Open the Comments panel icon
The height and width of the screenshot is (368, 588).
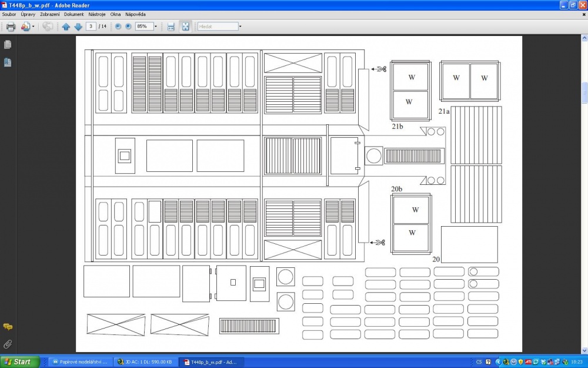pyautogui.click(x=8, y=327)
